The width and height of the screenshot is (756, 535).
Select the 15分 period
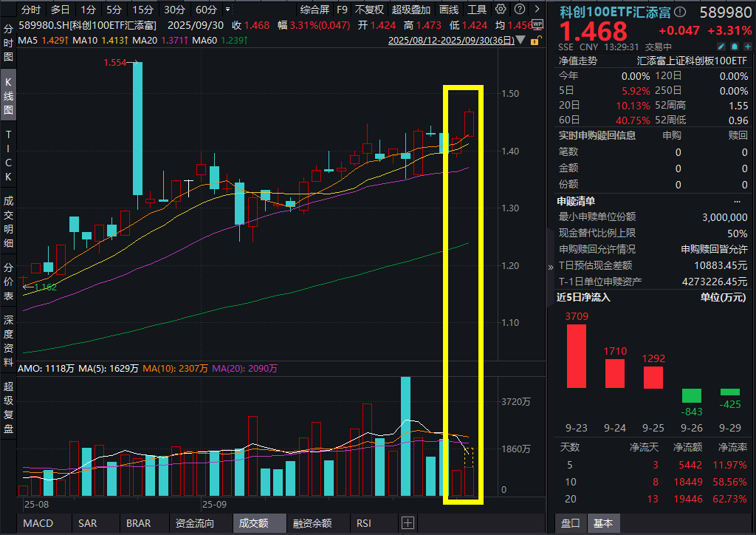pyautogui.click(x=142, y=10)
